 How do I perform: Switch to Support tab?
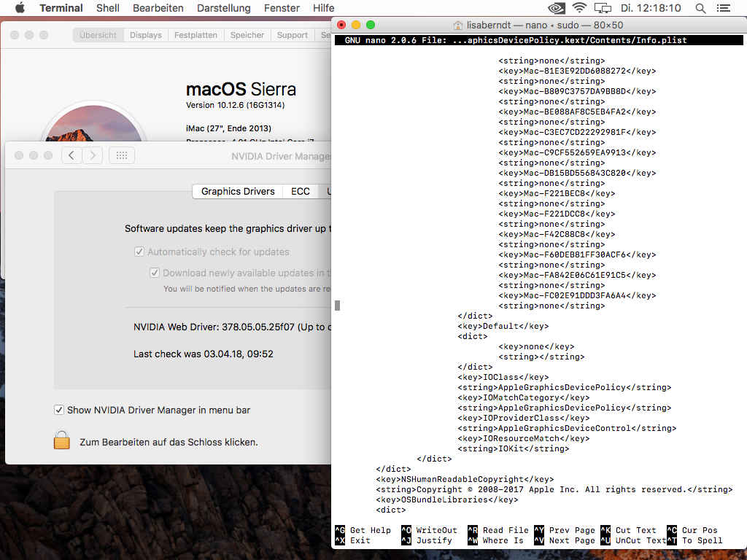coord(293,35)
